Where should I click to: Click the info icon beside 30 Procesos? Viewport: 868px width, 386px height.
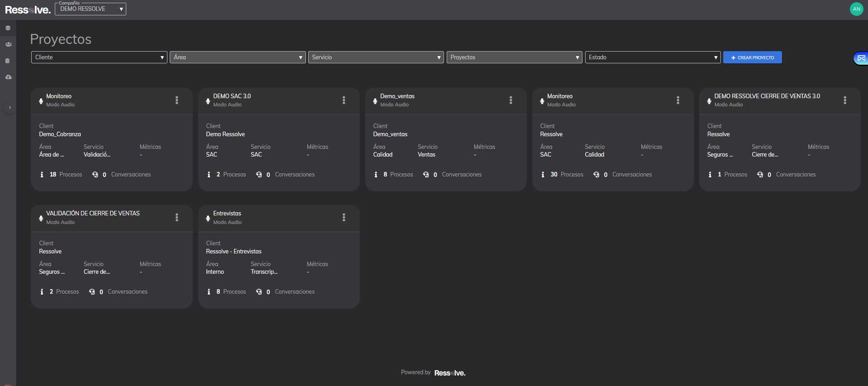tap(543, 175)
